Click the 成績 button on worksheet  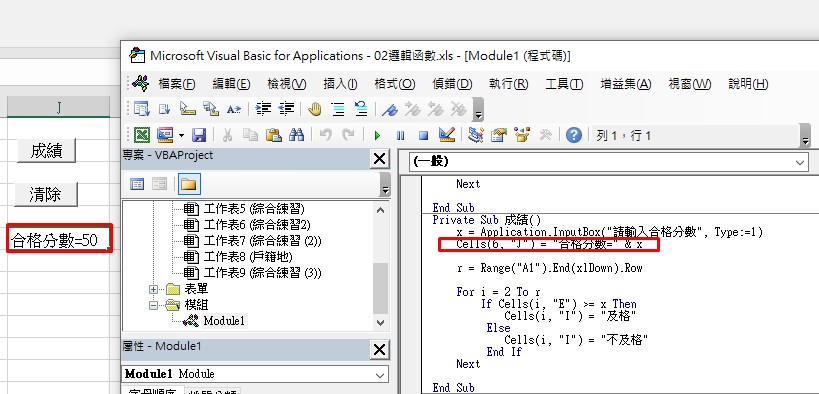[x=46, y=150]
